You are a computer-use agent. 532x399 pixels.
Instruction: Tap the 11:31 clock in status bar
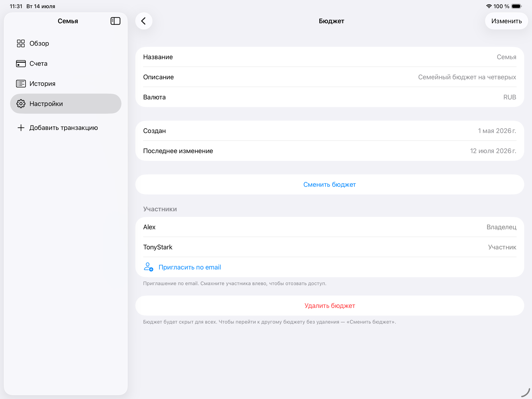(x=16, y=6)
